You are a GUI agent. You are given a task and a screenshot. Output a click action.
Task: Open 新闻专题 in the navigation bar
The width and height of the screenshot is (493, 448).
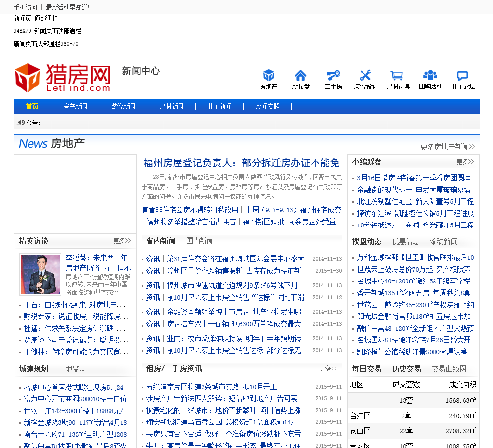point(267,106)
